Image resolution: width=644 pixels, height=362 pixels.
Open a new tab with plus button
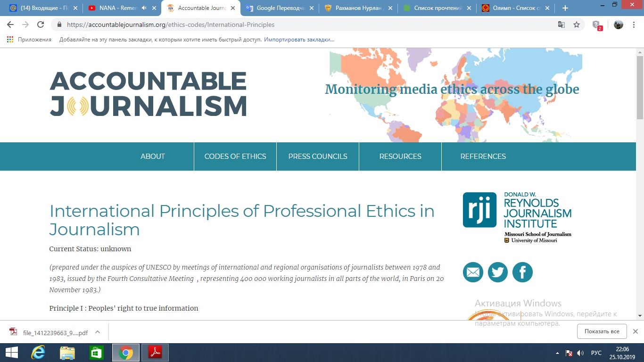[x=565, y=8]
